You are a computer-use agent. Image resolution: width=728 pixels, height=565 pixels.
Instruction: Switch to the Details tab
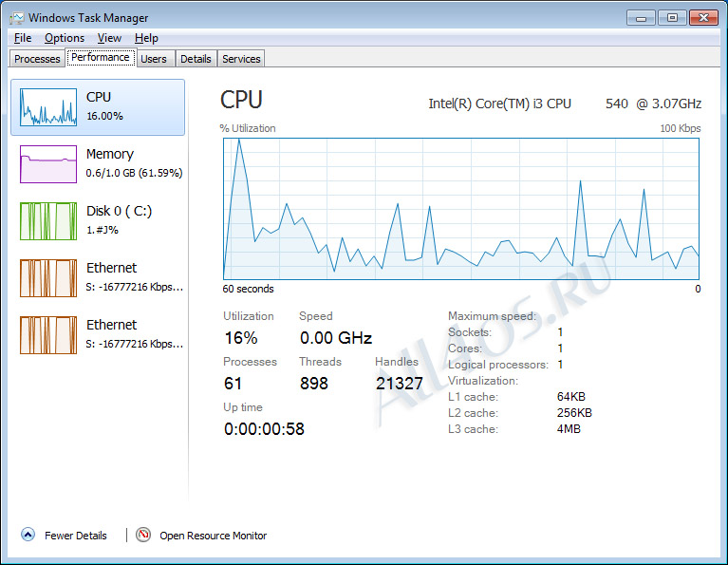click(x=196, y=59)
